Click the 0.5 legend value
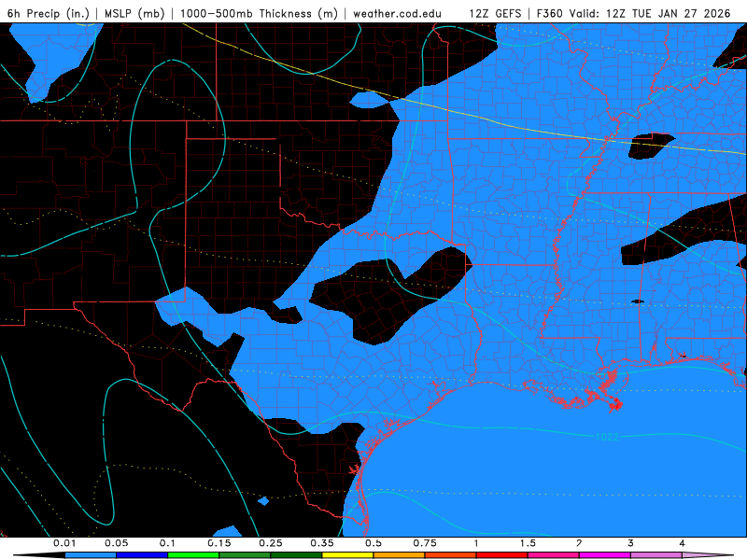The image size is (747, 560). pyautogui.click(x=373, y=543)
